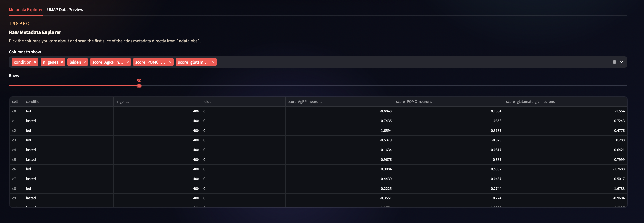
Task: Clear all selected columns icon
Action: tap(614, 62)
